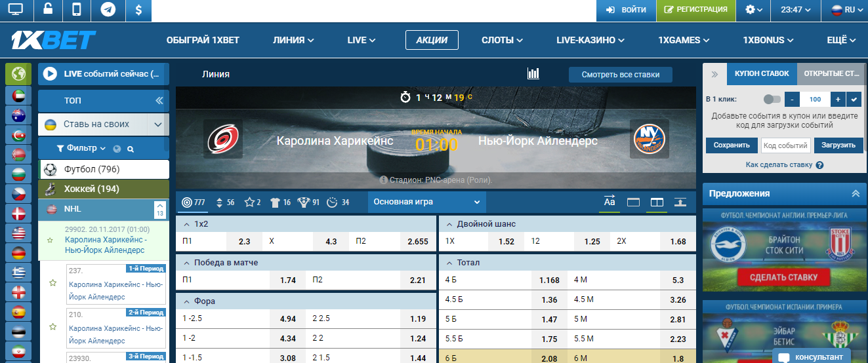Choose the UAE flag in sidebar

pyautogui.click(x=18, y=96)
